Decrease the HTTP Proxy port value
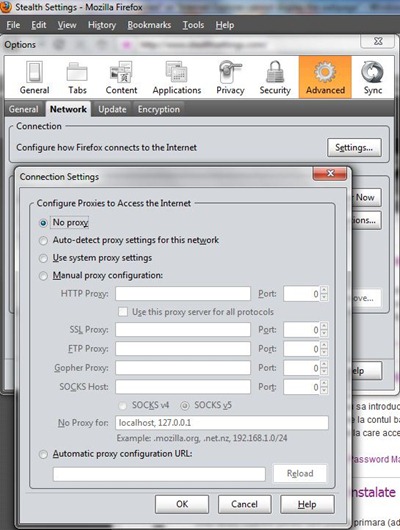This screenshot has height=530, width=400. pyautogui.click(x=324, y=297)
